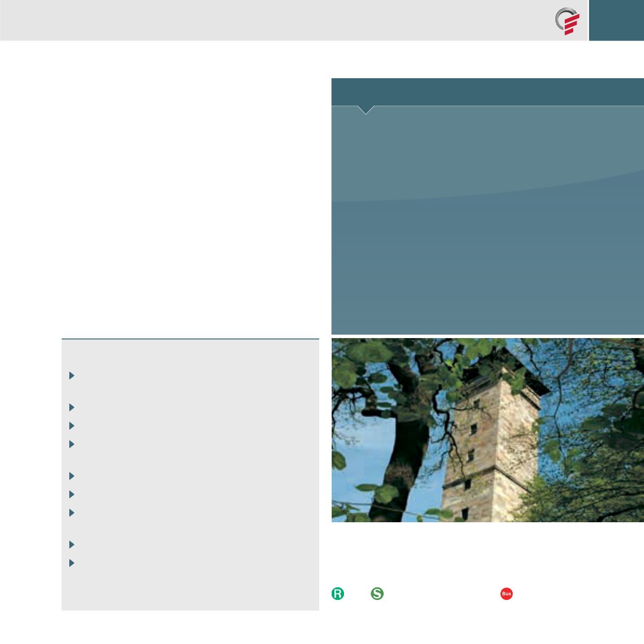Screen dimensions: 644x644
Task: Click the fifth arrow bullet in grey panel
Action: pyautogui.click(x=71, y=476)
